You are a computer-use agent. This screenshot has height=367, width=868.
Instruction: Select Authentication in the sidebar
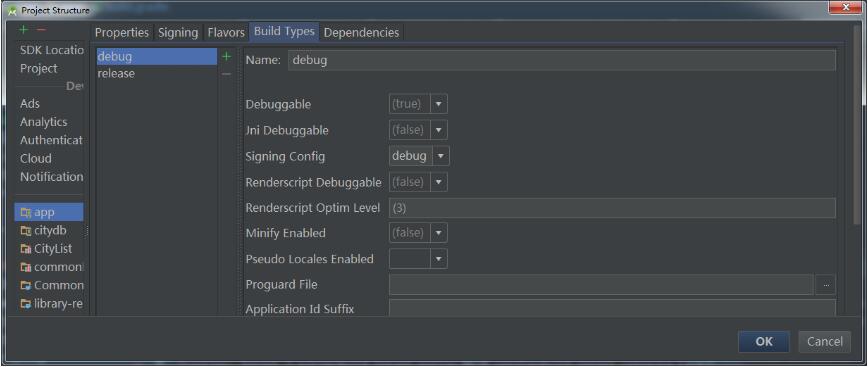(x=51, y=140)
